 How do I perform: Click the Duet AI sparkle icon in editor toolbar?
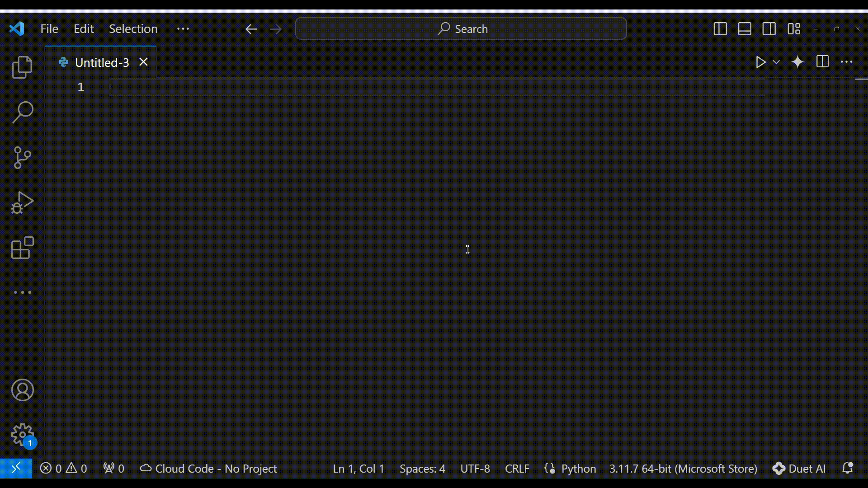coord(798,62)
